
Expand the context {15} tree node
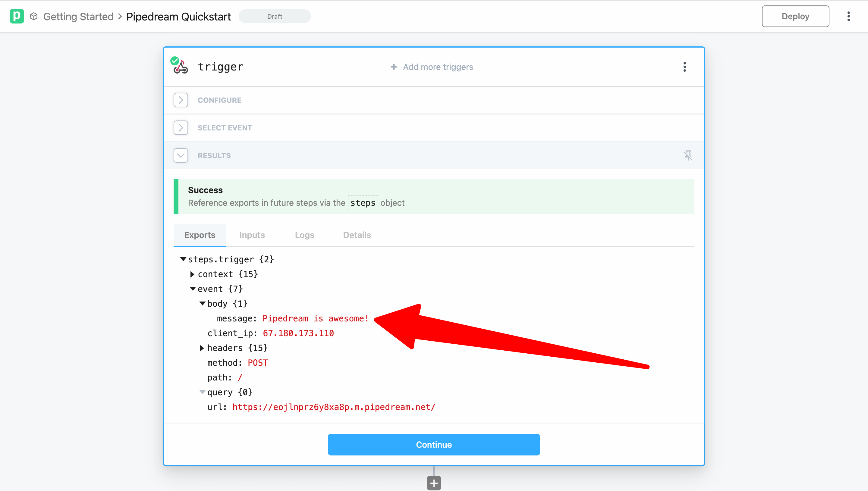coord(192,274)
